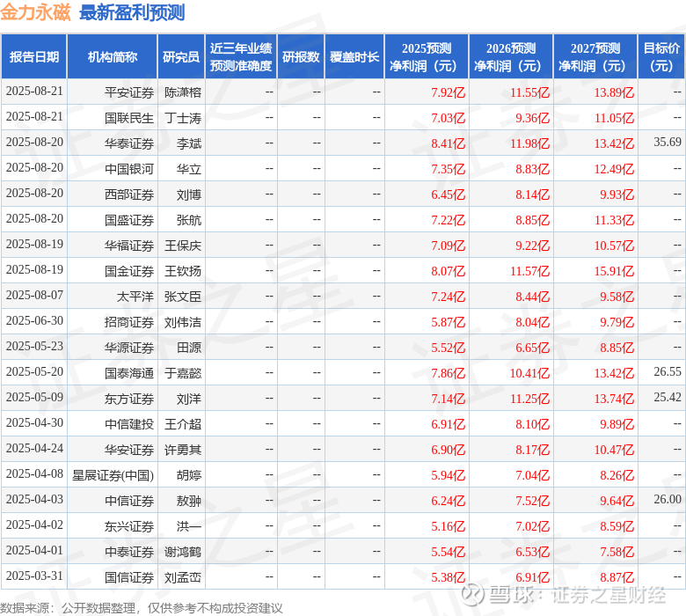
Task: Click target price 26.00
Action: tap(668, 499)
